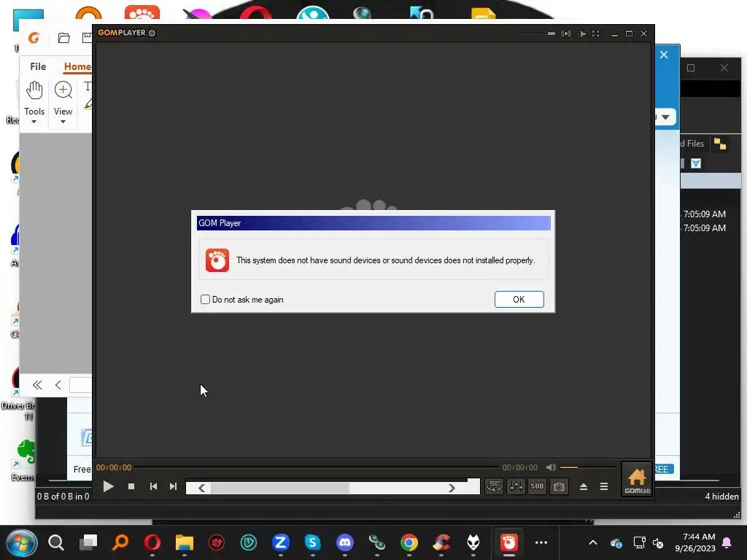Open the 360 degree video mode

click(494, 486)
